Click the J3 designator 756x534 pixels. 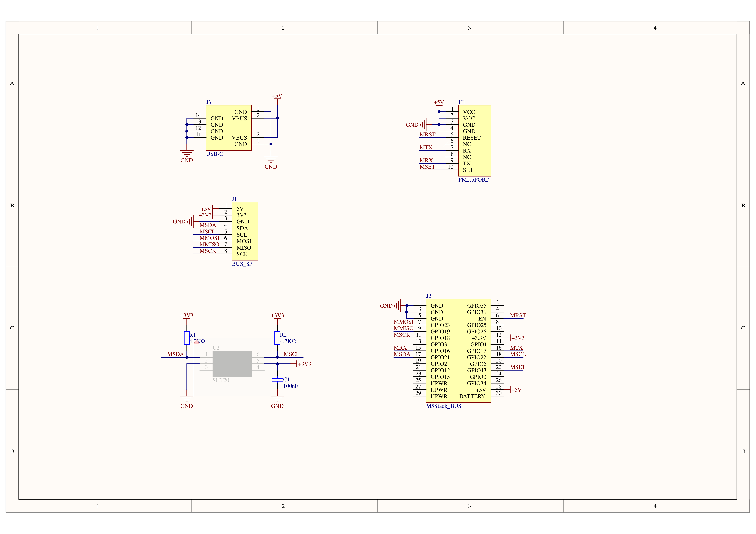pos(208,102)
